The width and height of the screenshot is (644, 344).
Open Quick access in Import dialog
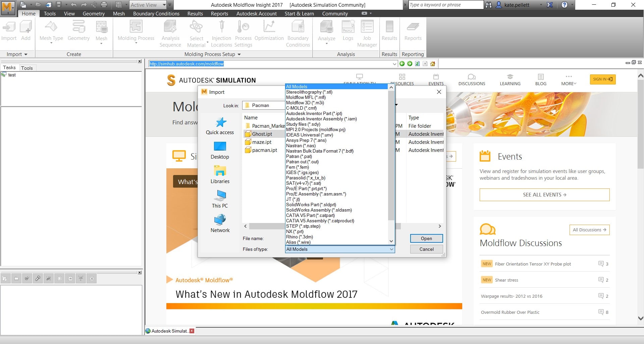[220, 126]
